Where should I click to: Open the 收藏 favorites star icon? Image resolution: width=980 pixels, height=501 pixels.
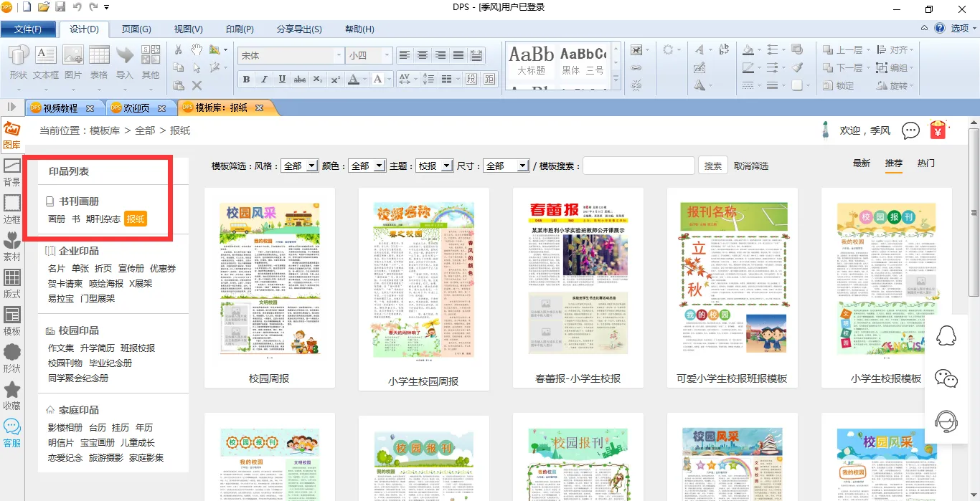[12, 395]
